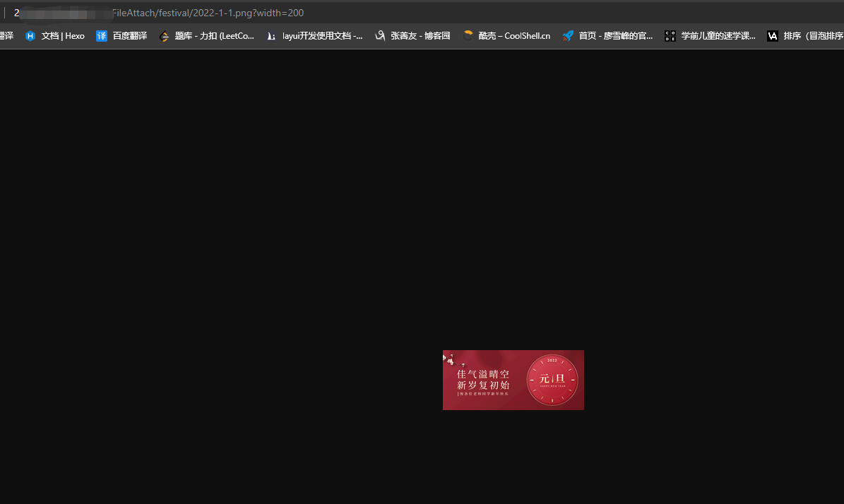Click the Hexo bookmark icon
Screen dimensions: 844x504
[30, 36]
